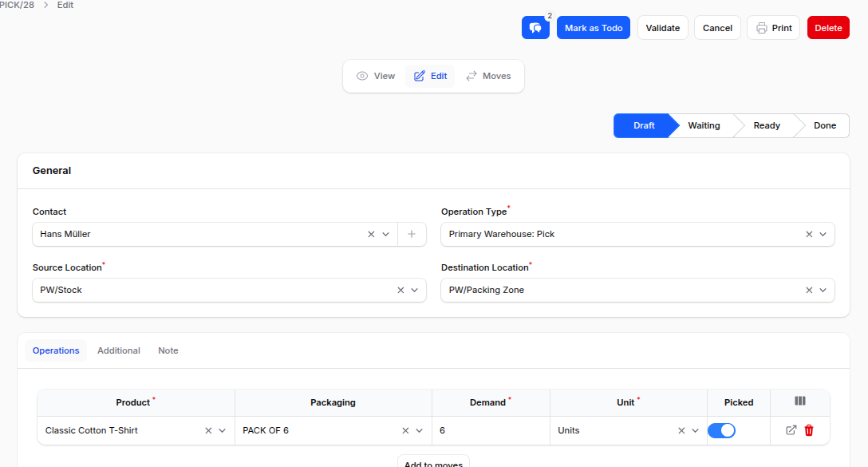Click the Demand quantity field showing 6
The width and height of the screenshot is (868, 467).
490,430
